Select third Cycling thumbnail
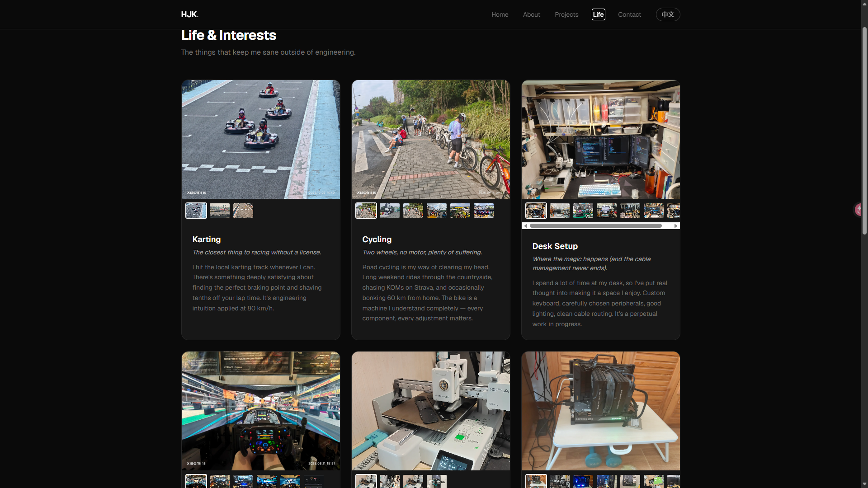The height and width of the screenshot is (488, 868). click(413, 211)
